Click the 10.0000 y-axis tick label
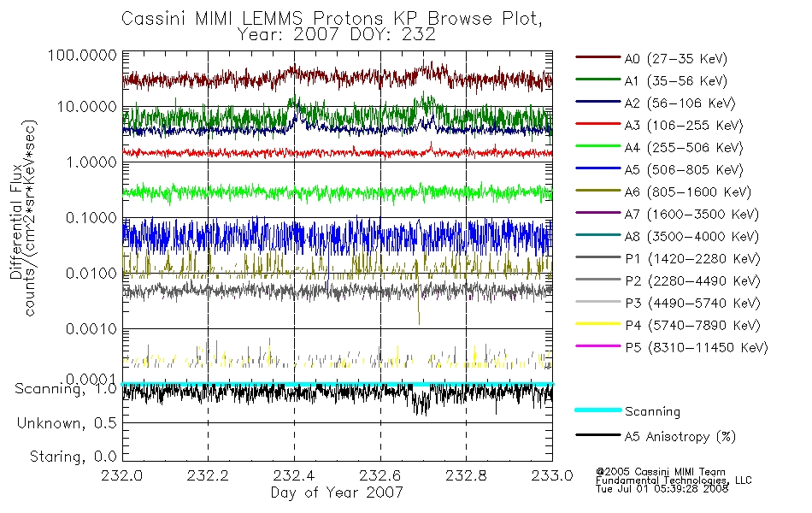Image resolution: width=812 pixels, height=513 pixels. coord(86,107)
